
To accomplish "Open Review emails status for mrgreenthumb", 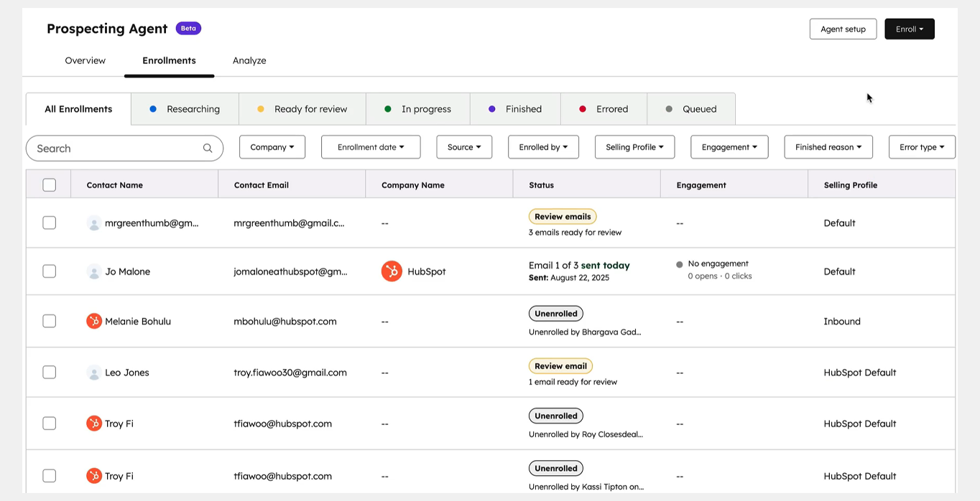I will [x=563, y=217].
